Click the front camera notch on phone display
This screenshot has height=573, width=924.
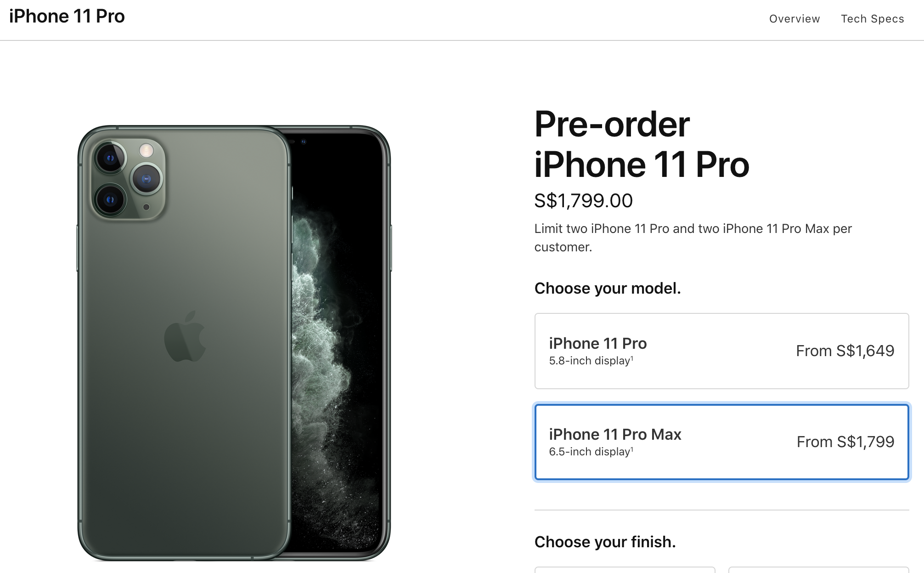[303, 142]
